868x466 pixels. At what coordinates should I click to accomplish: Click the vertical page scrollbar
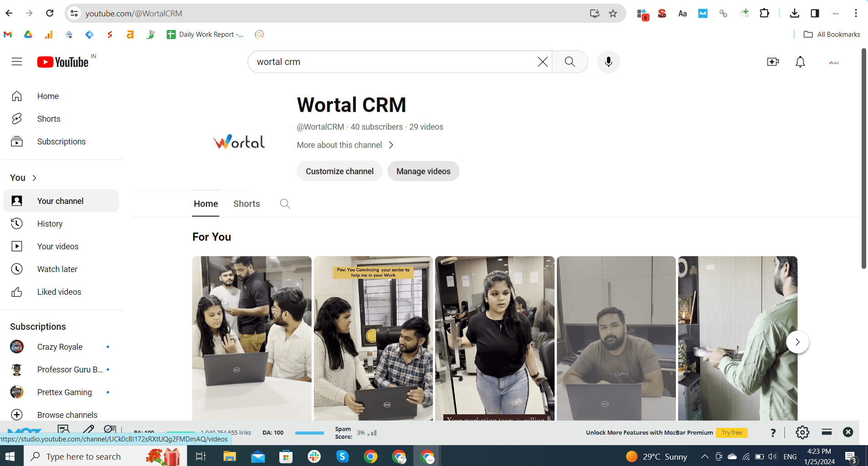tap(863, 159)
